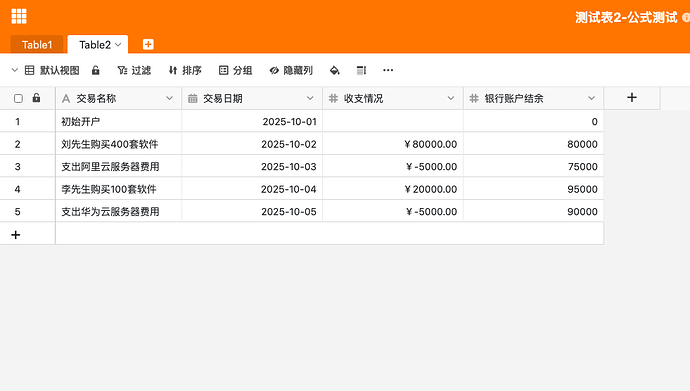The width and height of the screenshot is (690, 391).
Task: Click the title 测试表2-公式测试
Action: tap(626, 18)
